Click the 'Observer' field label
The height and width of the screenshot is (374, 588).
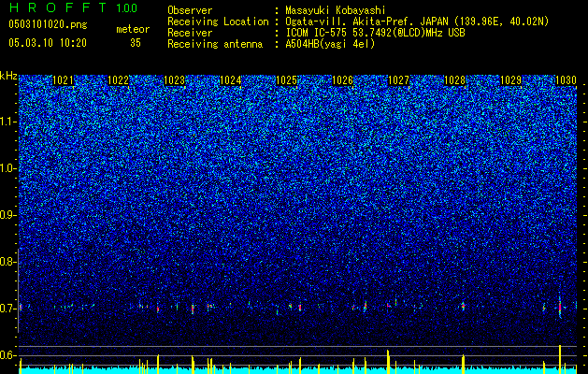pos(190,10)
